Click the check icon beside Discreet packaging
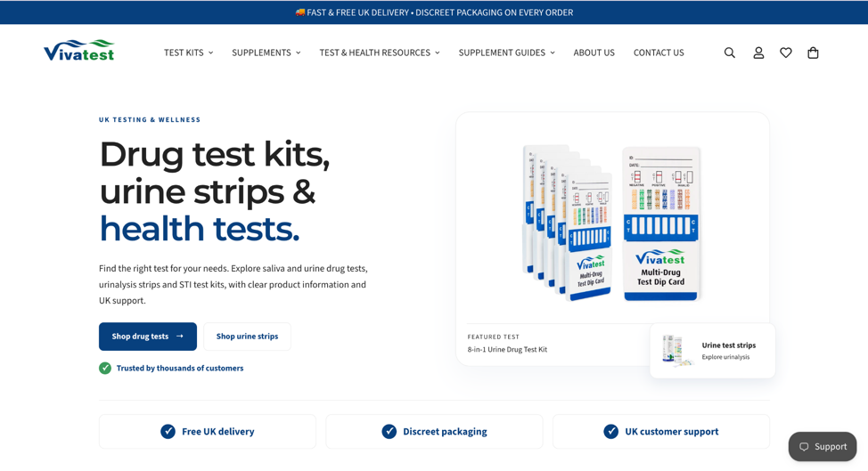This screenshot has width=868, height=471. pos(389,431)
